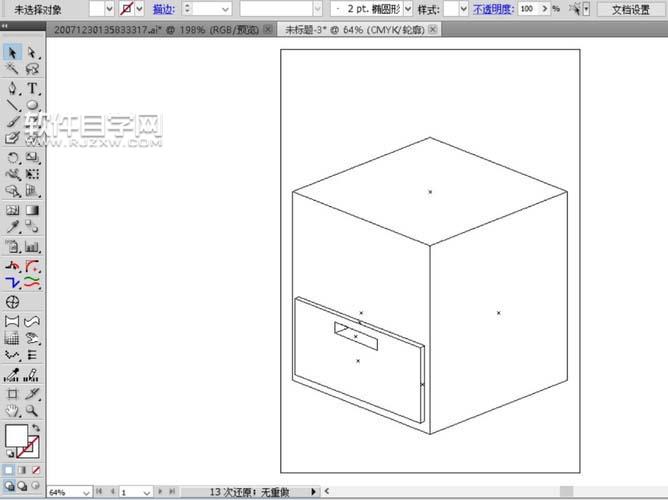Reset to default fill and stroke
Screen dimensions: 668x500
click(x=10, y=454)
